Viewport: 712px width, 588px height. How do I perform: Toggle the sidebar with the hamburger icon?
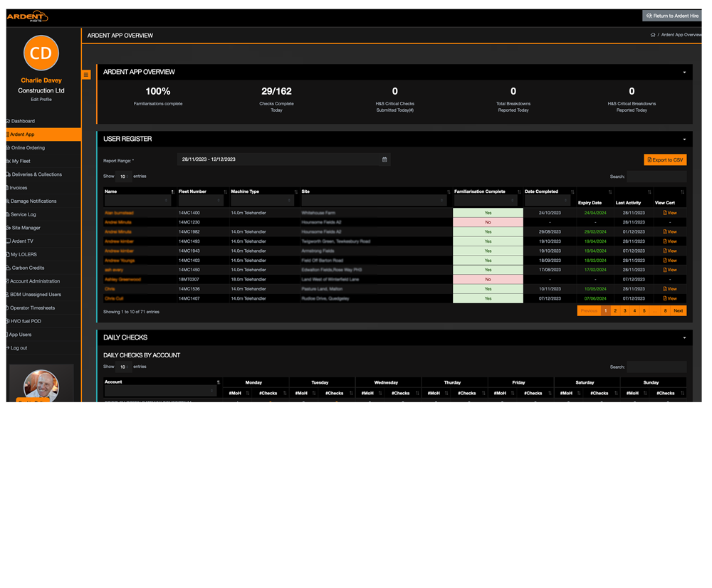[x=86, y=75]
